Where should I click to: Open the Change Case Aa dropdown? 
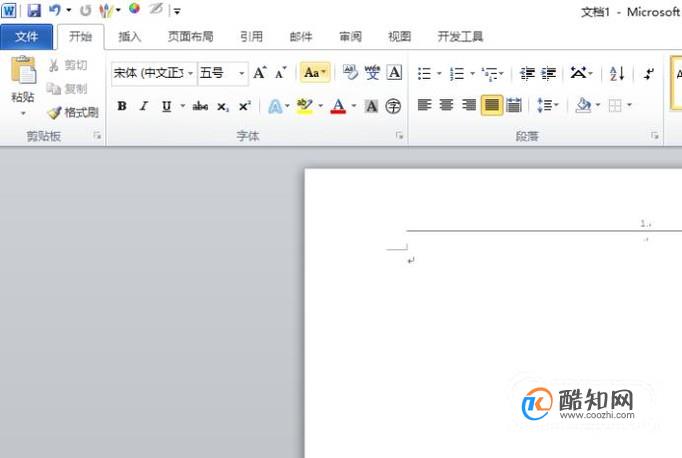click(x=315, y=73)
